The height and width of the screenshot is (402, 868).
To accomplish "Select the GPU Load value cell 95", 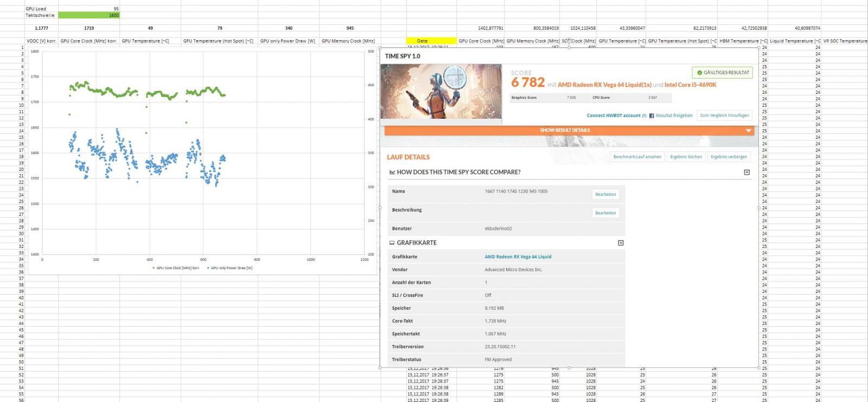I will [x=89, y=9].
